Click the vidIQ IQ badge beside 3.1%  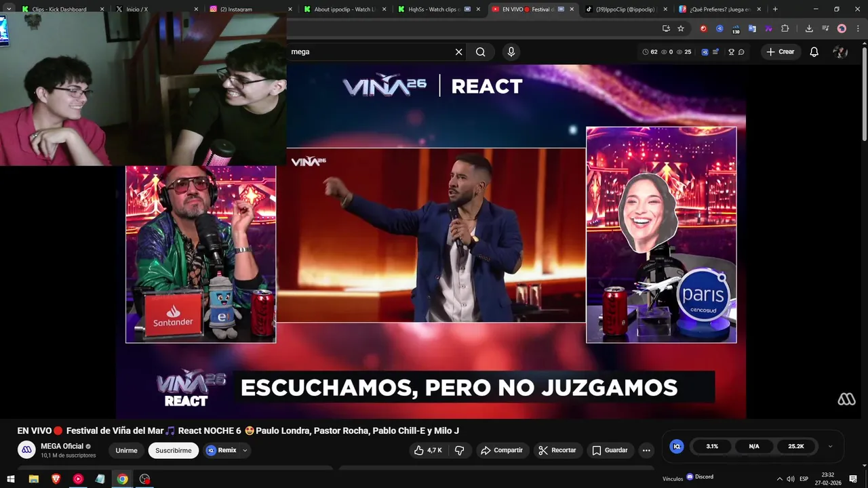tap(676, 447)
